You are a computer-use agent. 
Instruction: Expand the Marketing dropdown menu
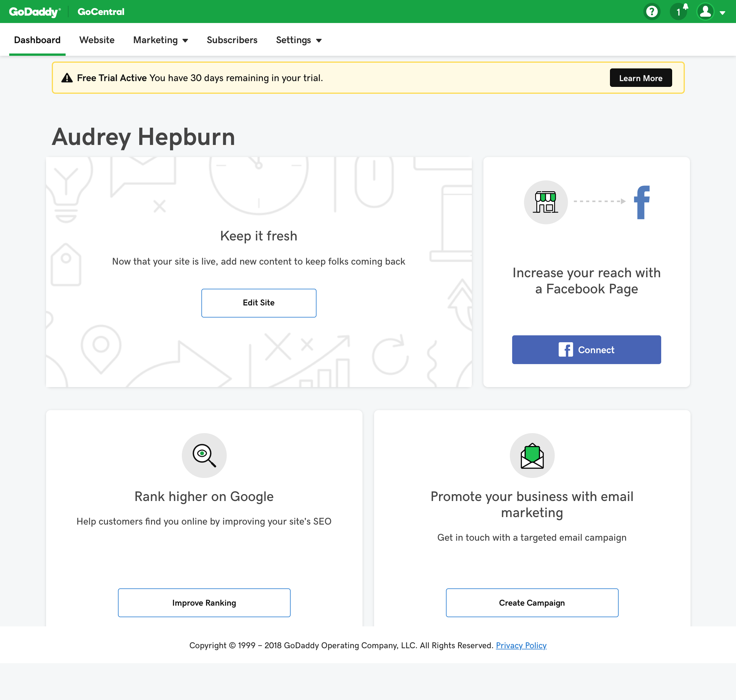point(161,40)
